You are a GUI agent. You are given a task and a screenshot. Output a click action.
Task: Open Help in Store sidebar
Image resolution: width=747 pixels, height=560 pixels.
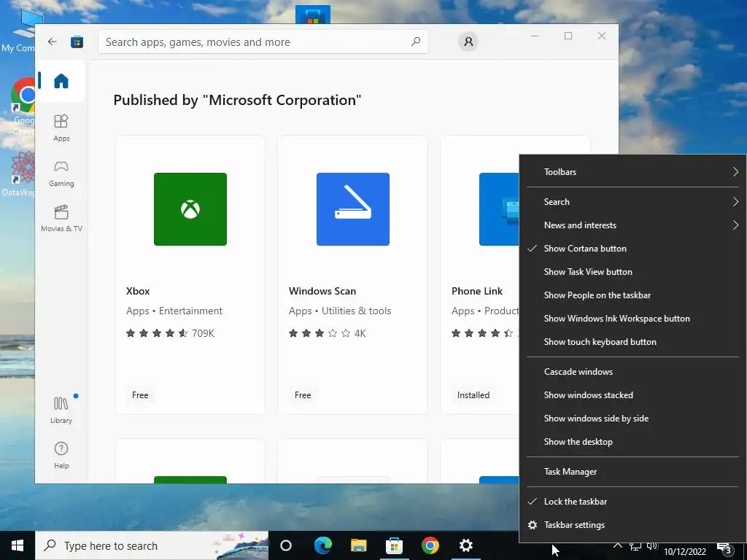coord(61,455)
